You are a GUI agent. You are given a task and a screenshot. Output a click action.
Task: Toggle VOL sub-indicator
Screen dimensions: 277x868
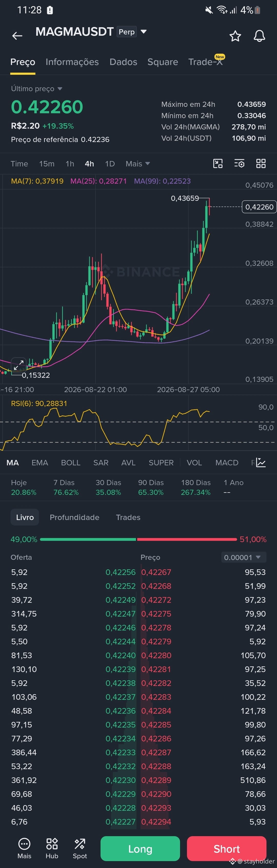click(194, 463)
